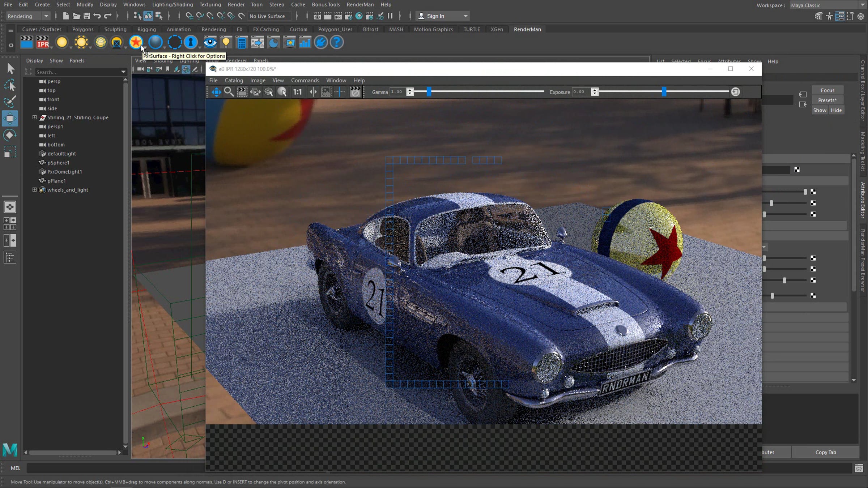Viewport: 868px width, 488px height.
Task: Switch to the MASH shelf tab
Action: click(x=396, y=29)
